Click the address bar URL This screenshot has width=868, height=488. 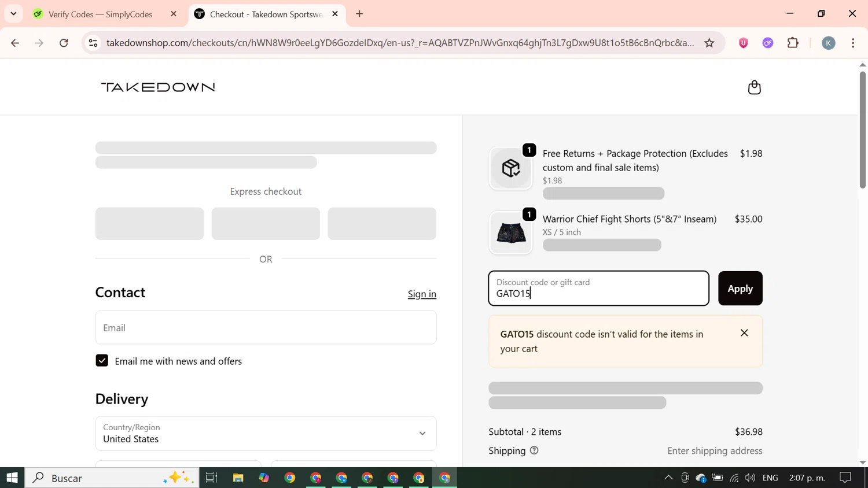[x=400, y=43]
